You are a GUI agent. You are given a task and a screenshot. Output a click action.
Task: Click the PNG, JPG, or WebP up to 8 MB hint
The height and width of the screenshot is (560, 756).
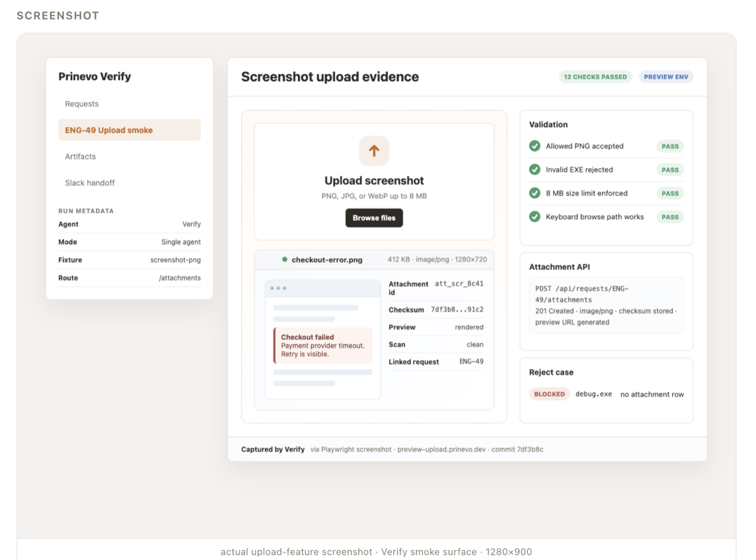pyautogui.click(x=374, y=196)
